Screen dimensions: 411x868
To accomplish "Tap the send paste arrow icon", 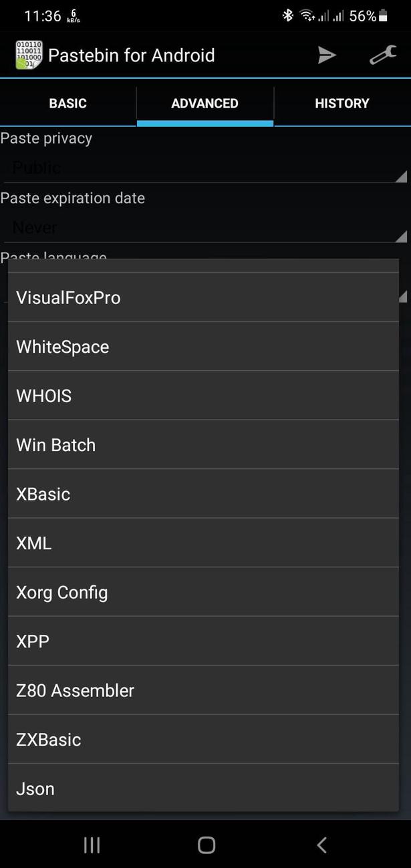I will (x=326, y=55).
